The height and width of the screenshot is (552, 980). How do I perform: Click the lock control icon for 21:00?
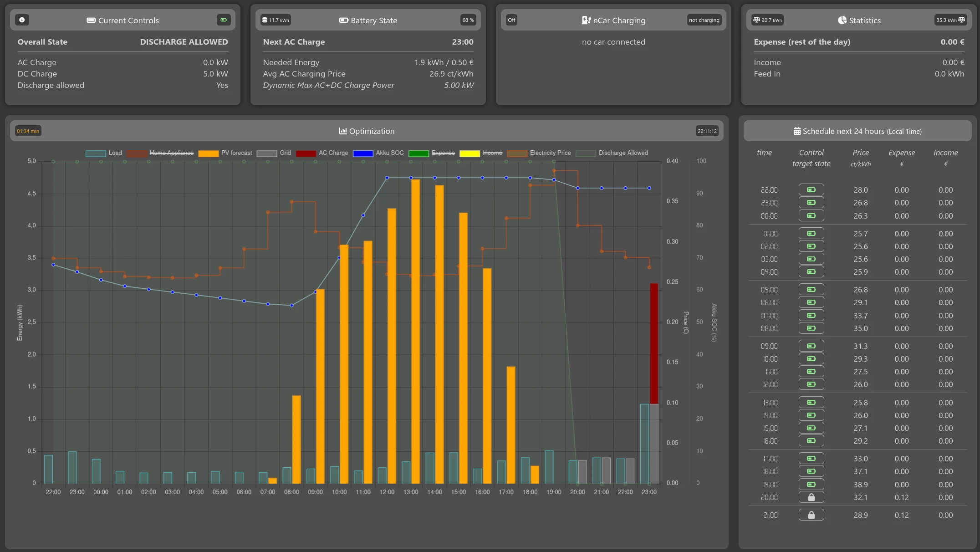(811, 515)
